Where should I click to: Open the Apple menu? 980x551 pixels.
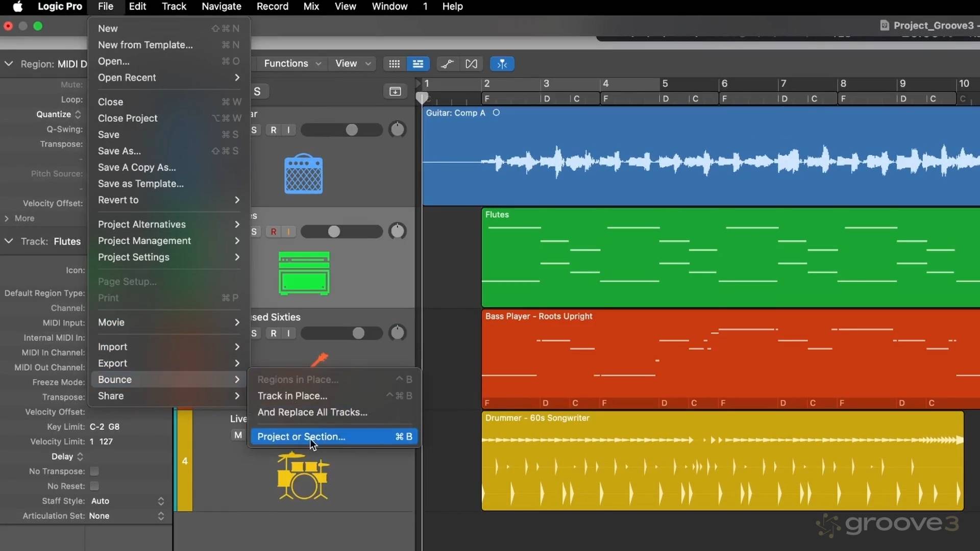pyautogui.click(x=17, y=7)
